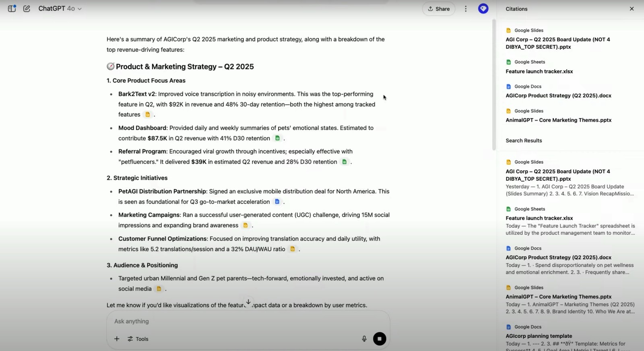
Task: Open the ChatGPT 4o model dropdown
Action: click(60, 8)
